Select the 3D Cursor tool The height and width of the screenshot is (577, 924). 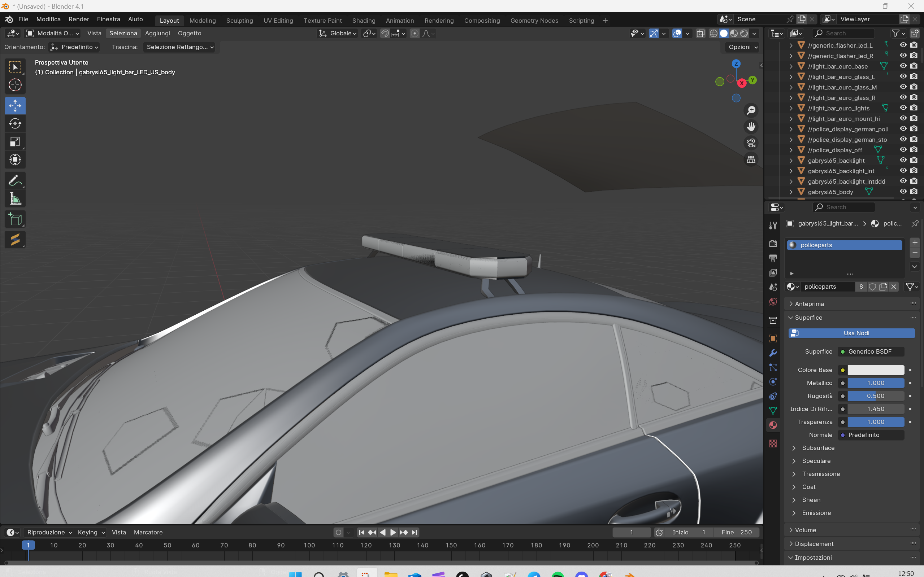[15, 85]
